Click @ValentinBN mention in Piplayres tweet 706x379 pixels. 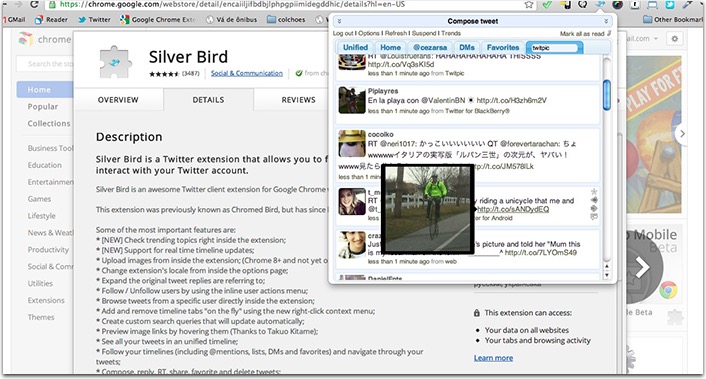(443, 100)
